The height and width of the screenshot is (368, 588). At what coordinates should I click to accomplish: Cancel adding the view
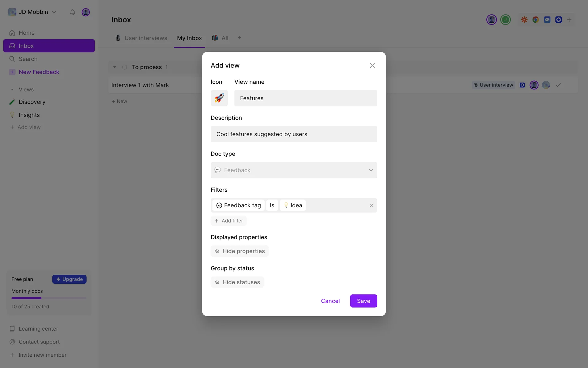click(x=330, y=301)
